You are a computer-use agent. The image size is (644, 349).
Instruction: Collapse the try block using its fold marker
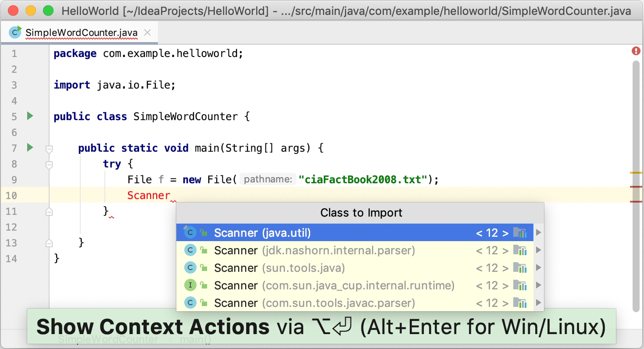point(49,165)
